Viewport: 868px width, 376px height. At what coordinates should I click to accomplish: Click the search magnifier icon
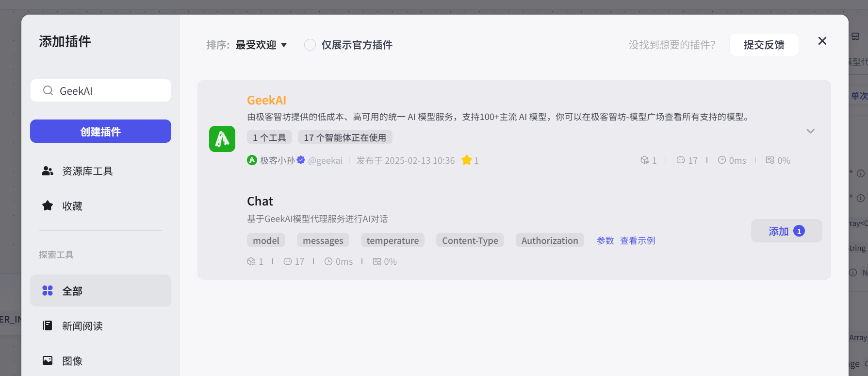[x=48, y=91]
